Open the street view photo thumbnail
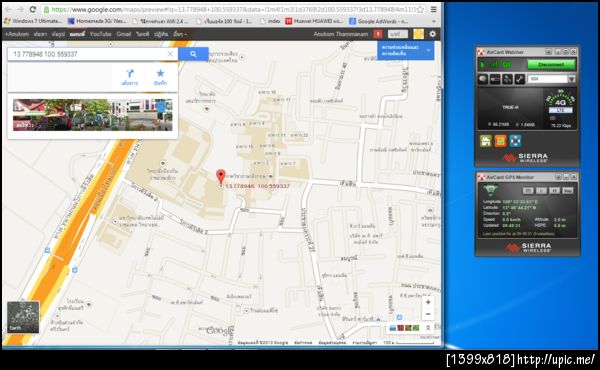This screenshot has height=370, width=600. click(x=93, y=115)
